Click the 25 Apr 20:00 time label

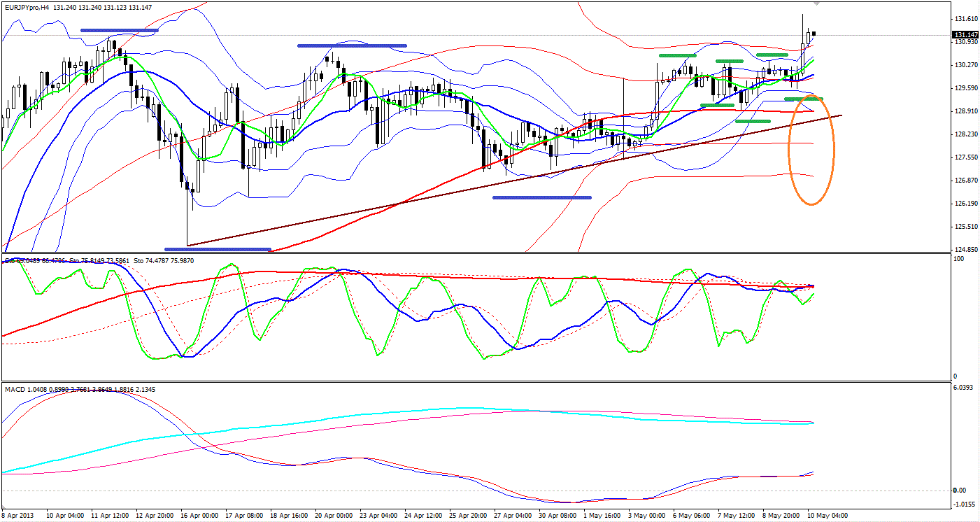(x=467, y=516)
